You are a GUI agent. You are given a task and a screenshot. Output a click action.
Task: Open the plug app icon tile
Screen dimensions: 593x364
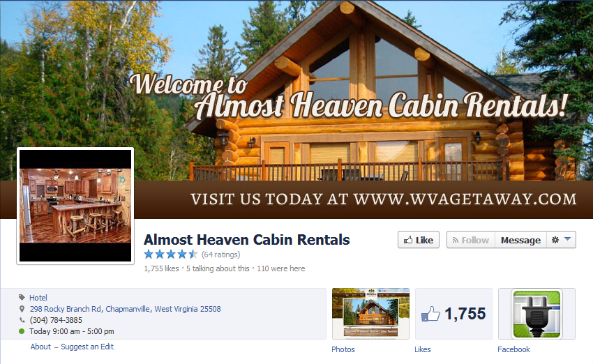[536, 314]
